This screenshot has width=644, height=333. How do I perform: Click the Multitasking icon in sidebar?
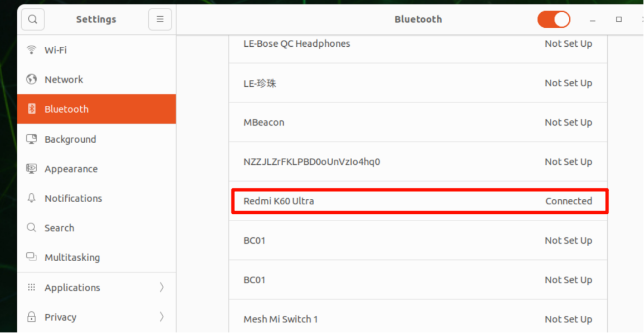pos(32,257)
